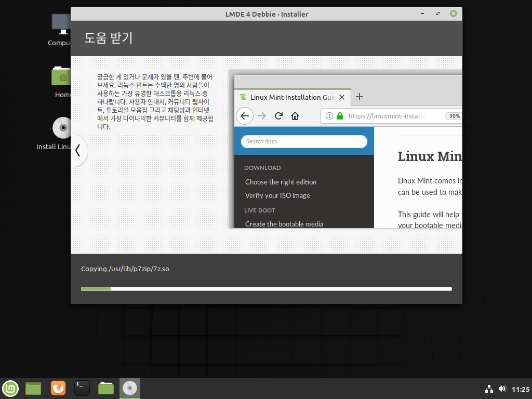The height and width of the screenshot is (399, 532).
Task: Open file manager from the taskbar
Action: coord(106,389)
